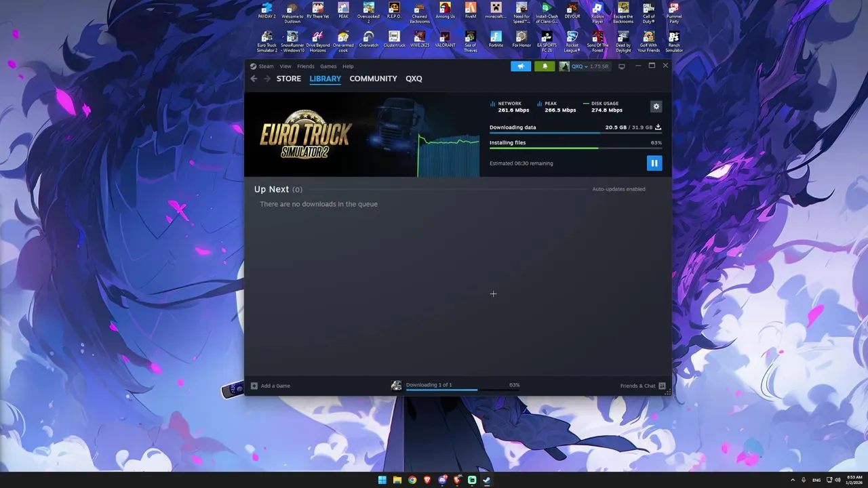
Task: Open the Friends menu
Action: pyautogui.click(x=306, y=66)
